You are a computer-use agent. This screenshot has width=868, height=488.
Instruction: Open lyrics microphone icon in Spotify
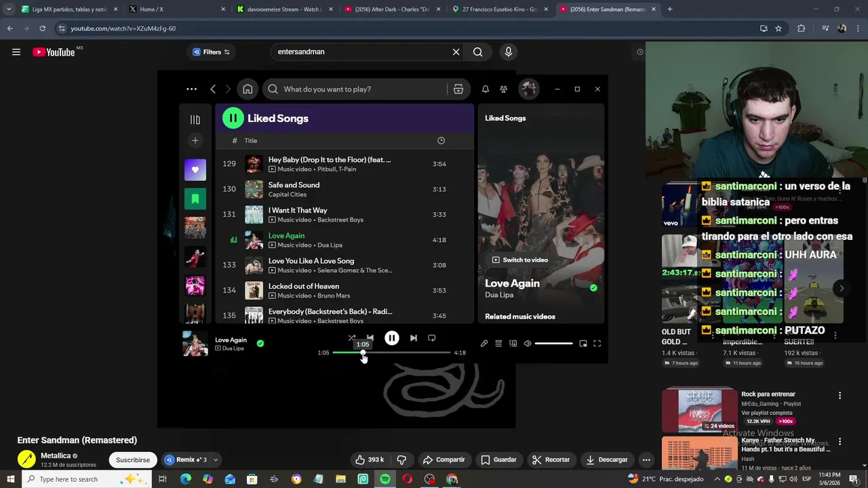(484, 344)
